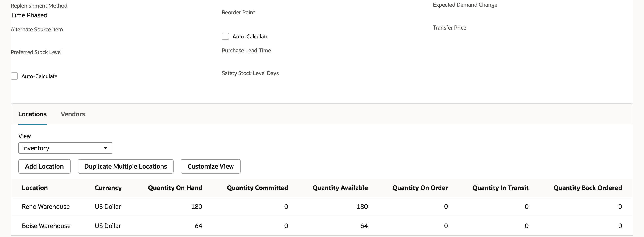Open the View dropdown set to Inventory

[65, 148]
